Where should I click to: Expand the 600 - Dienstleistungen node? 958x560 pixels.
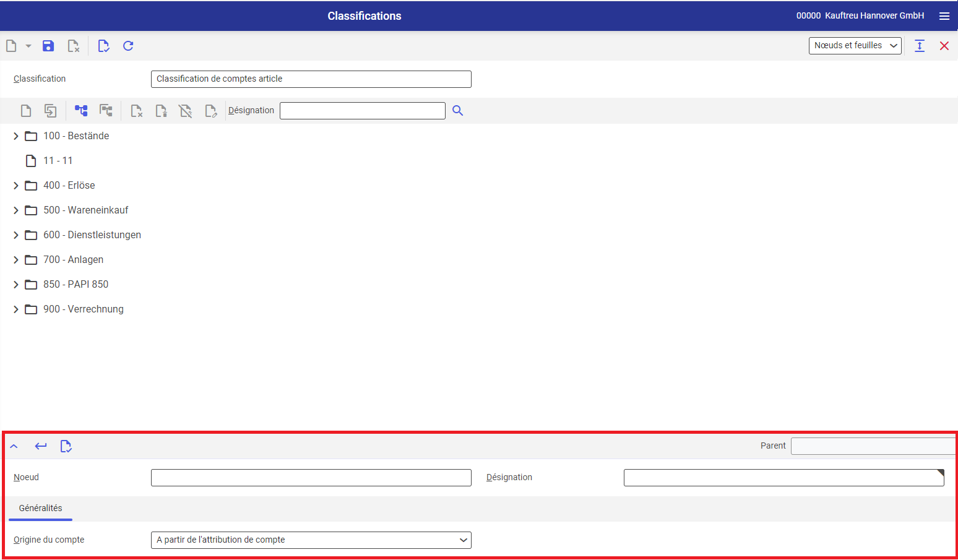[x=16, y=235]
